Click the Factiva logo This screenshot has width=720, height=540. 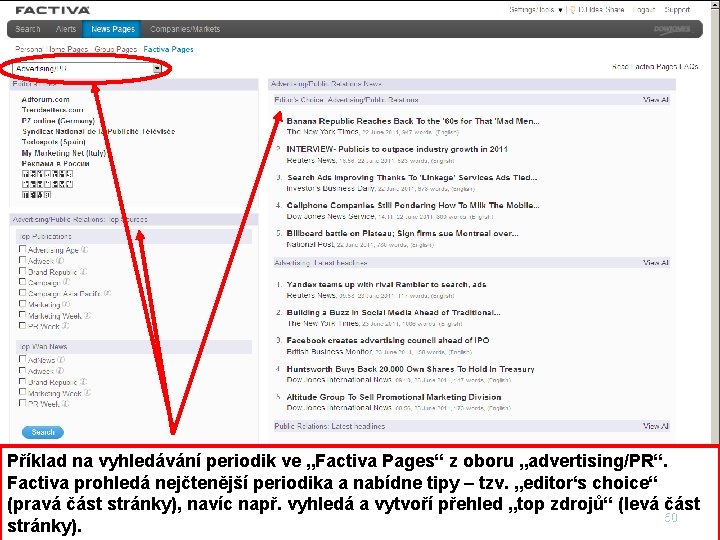pyautogui.click(x=52, y=10)
